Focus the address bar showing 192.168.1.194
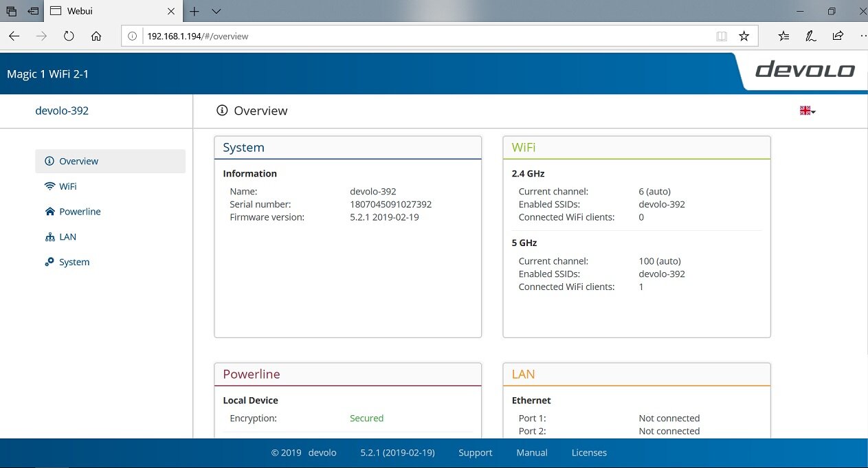This screenshot has height=468, width=868. coord(427,36)
